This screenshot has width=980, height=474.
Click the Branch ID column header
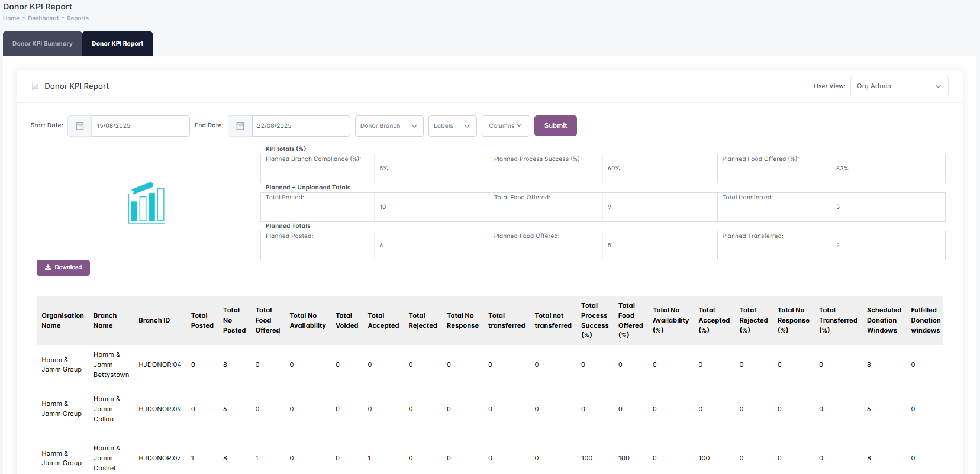click(x=154, y=321)
